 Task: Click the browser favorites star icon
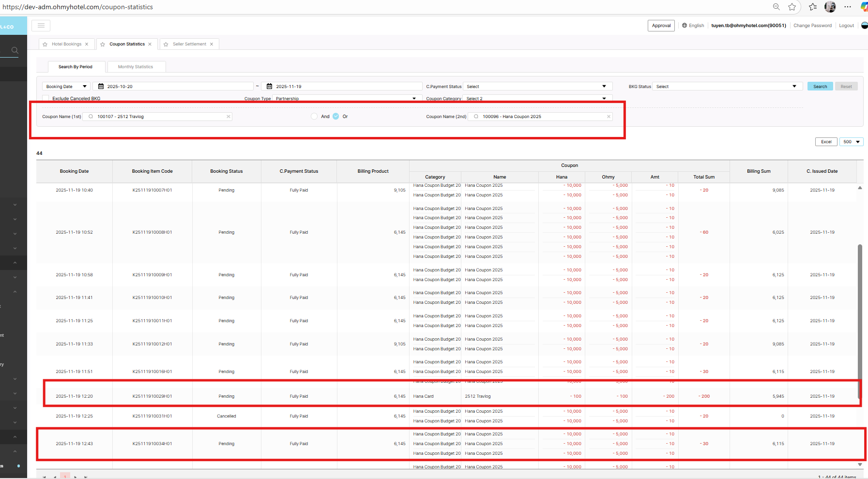click(792, 7)
